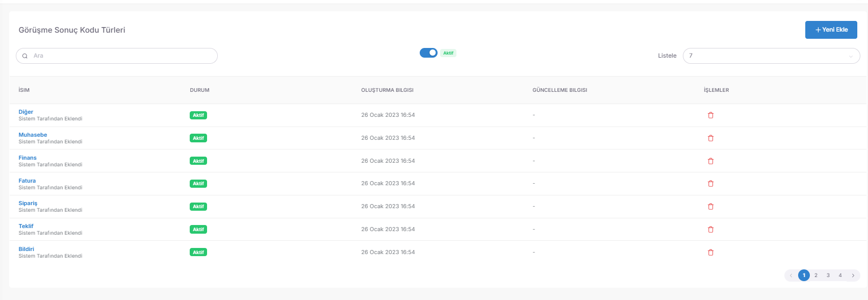Open the Muhasebe entry link
Screen dimensions: 868x300
coord(33,135)
